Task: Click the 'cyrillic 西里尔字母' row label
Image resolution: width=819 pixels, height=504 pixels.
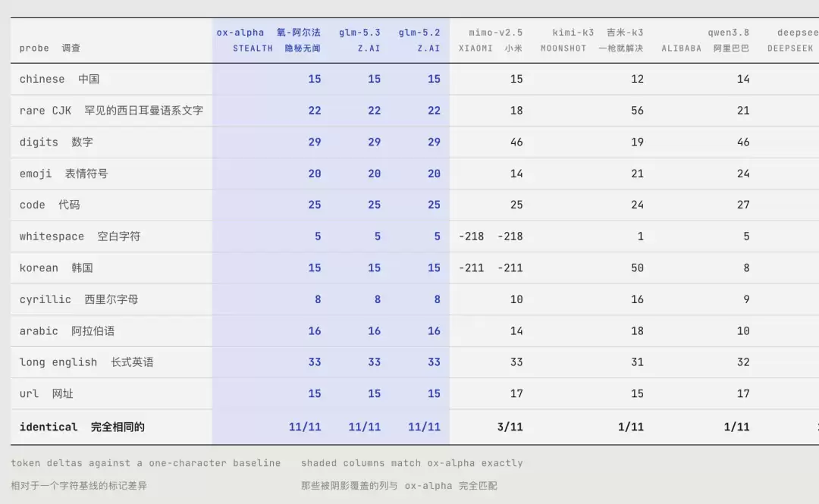Action: [78, 299]
